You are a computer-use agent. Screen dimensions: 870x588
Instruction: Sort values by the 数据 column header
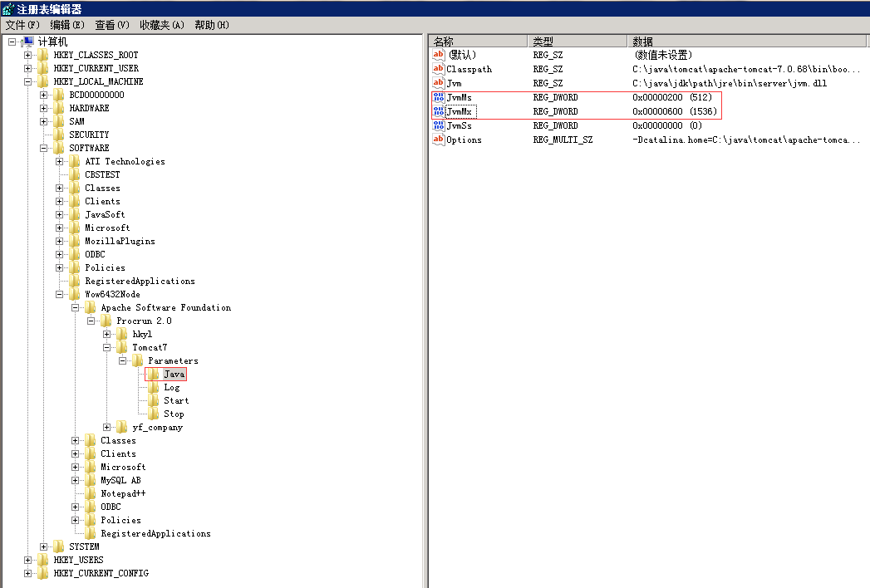coord(747,42)
